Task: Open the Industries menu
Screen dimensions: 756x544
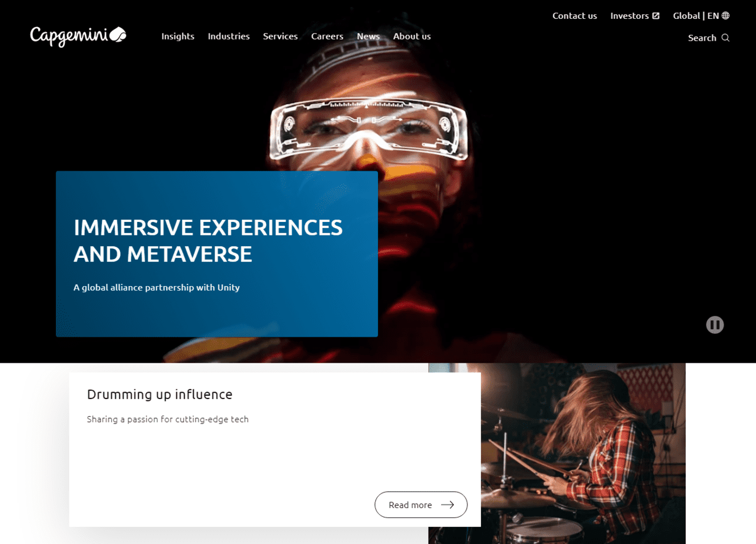Action: [x=228, y=37]
